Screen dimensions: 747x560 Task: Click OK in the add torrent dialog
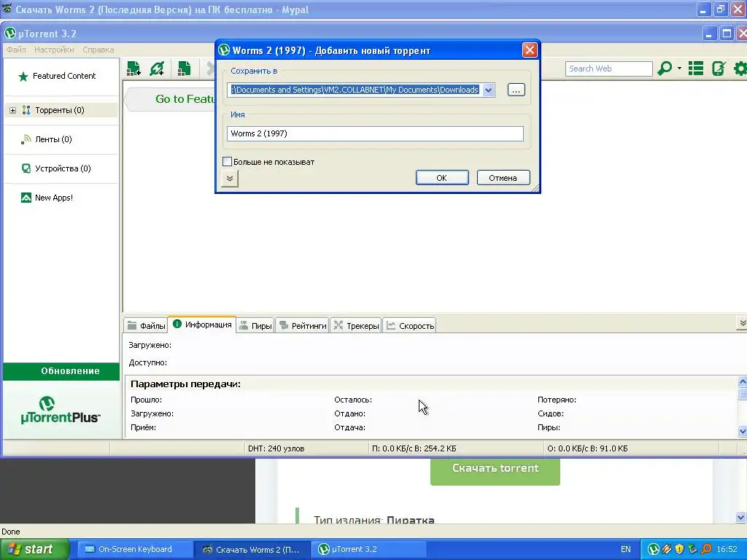point(442,178)
